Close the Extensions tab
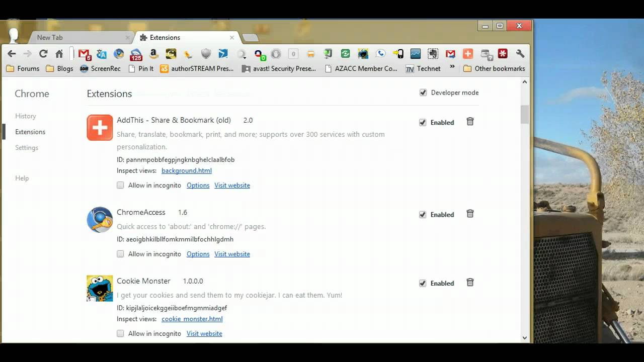 point(232,37)
